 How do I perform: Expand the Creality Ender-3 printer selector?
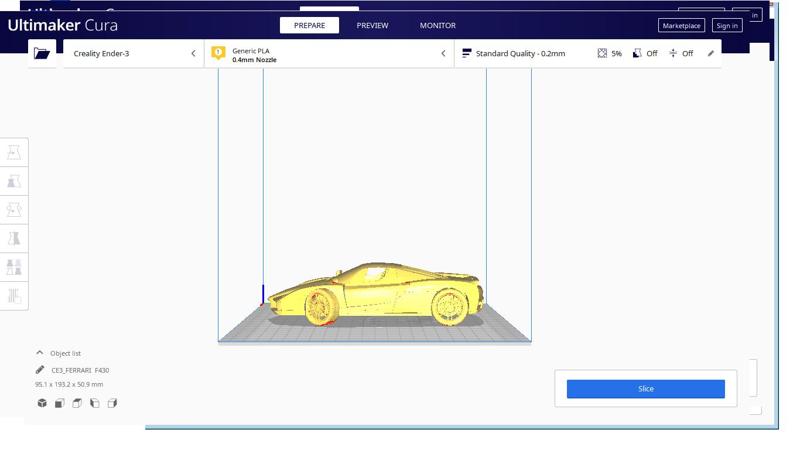(x=134, y=53)
